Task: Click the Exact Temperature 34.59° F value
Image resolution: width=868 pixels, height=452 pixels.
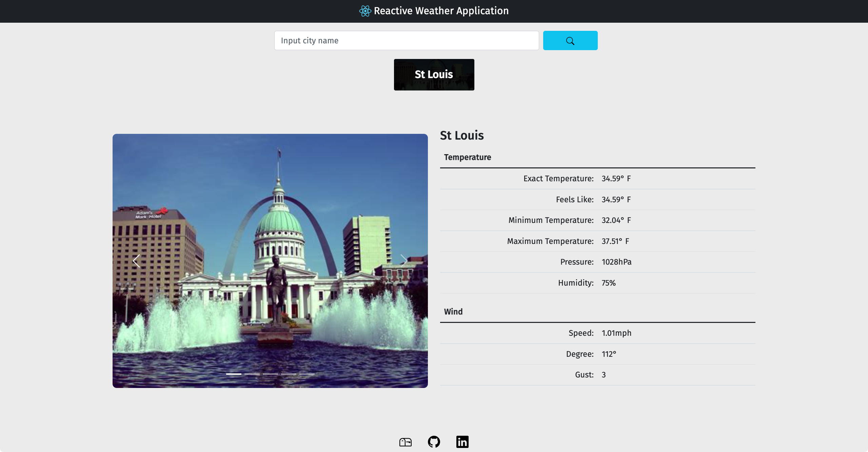Action: pos(616,179)
